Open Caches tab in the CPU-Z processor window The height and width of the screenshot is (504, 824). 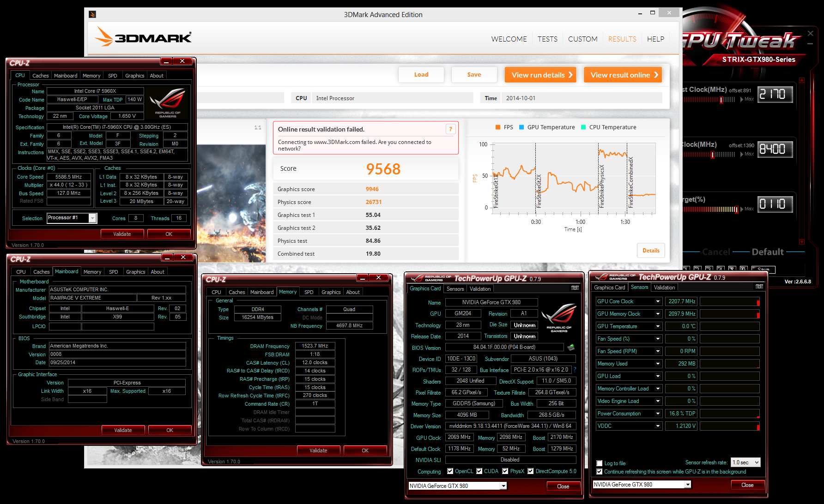coord(41,76)
